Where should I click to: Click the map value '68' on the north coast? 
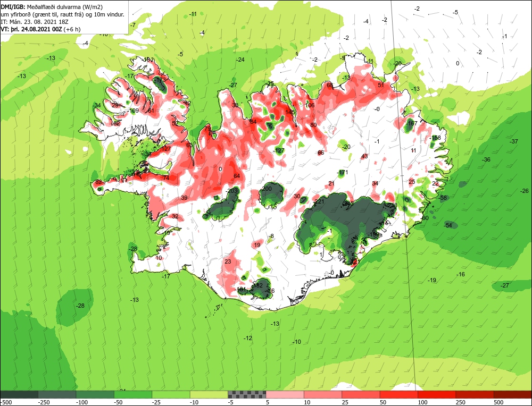[330, 85]
